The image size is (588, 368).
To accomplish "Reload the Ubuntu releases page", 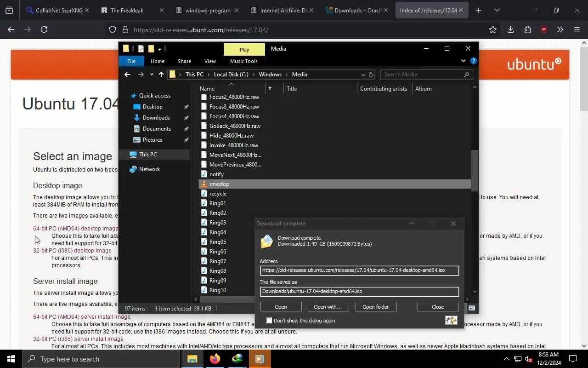I will [44, 29].
